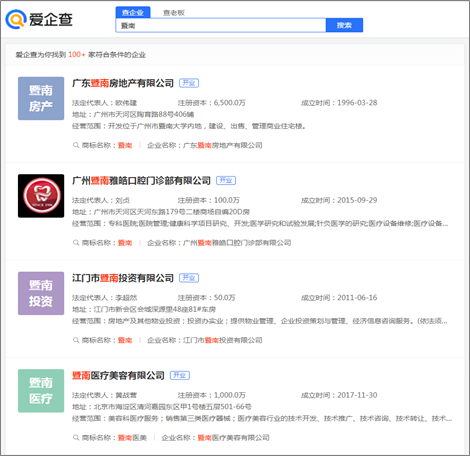Screen dimensions: 470x456
Task: Click magnifier icon in 暨南医疗美容 match row
Action: [76, 438]
